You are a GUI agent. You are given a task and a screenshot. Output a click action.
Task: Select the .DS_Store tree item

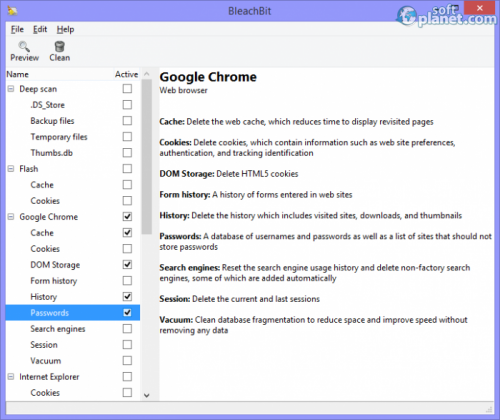point(47,105)
